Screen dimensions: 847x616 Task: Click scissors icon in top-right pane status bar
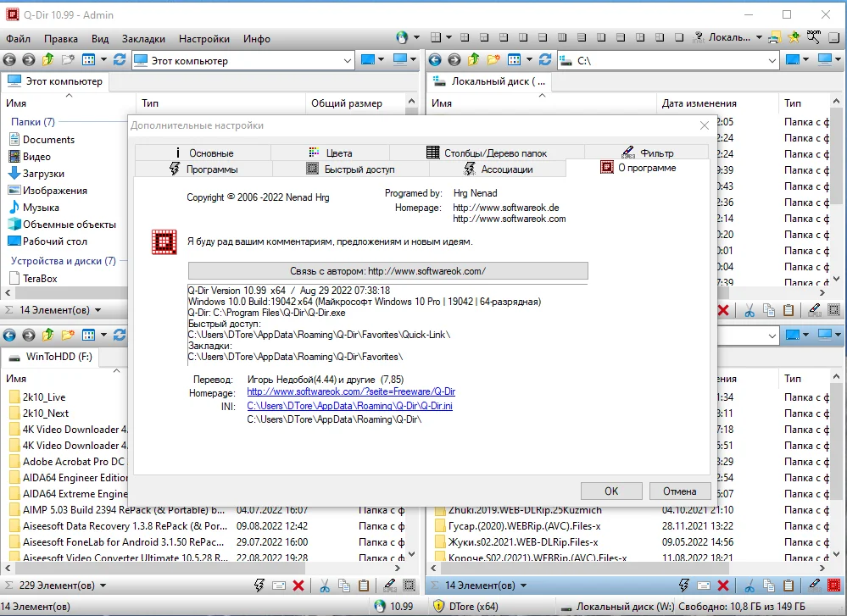pyautogui.click(x=749, y=310)
